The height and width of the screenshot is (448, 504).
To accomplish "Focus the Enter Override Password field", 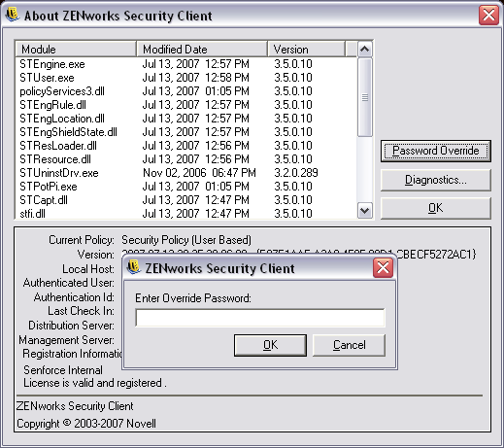I will 260,318.
